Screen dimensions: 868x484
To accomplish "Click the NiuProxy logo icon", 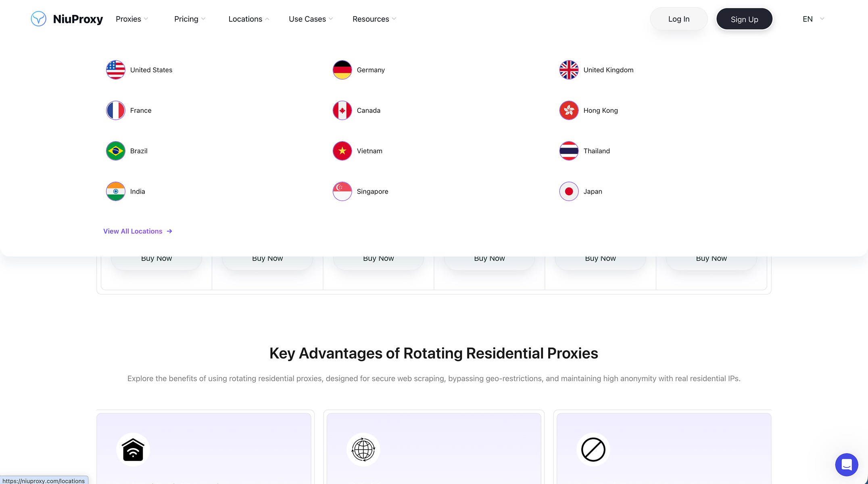I will (x=39, y=19).
